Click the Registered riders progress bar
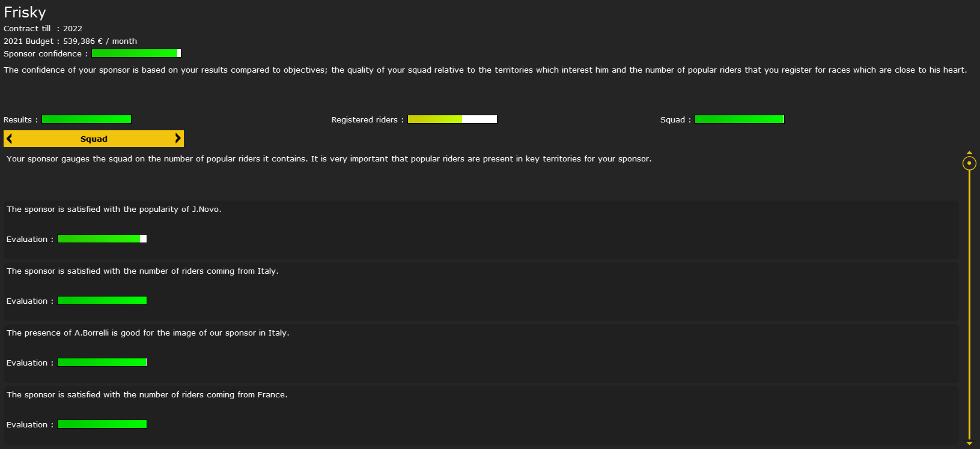Viewport: 980px width, 449px height. (452, 119)
